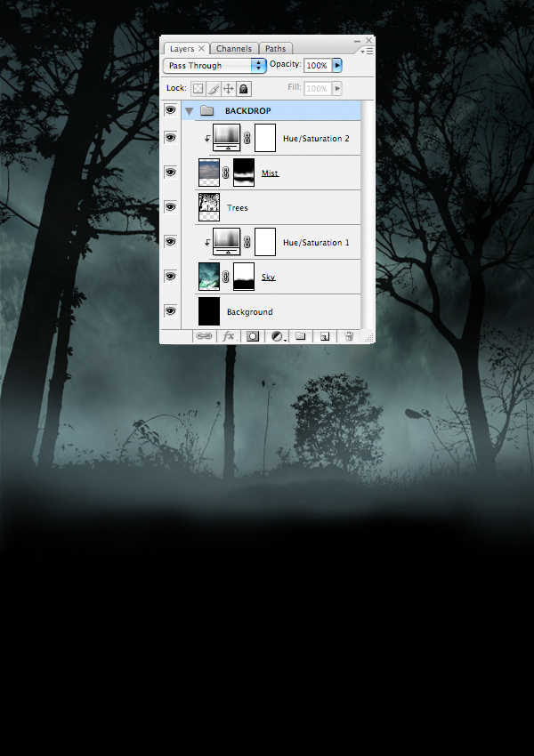Click the Trees layer name
The width and height of the screenshot is (534, 756).
pos(238,208)
